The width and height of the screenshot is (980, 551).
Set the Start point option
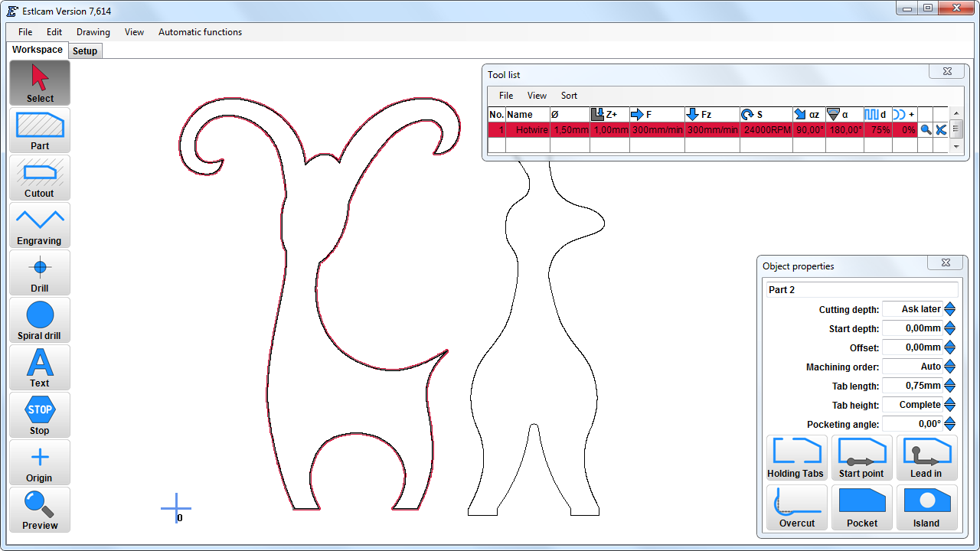click(862, 458)
